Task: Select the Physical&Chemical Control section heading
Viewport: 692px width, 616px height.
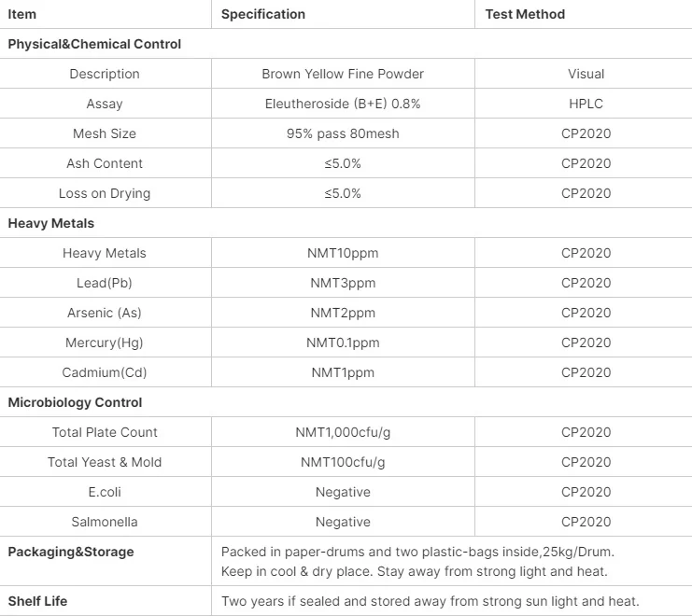Action: coord(94,44)
